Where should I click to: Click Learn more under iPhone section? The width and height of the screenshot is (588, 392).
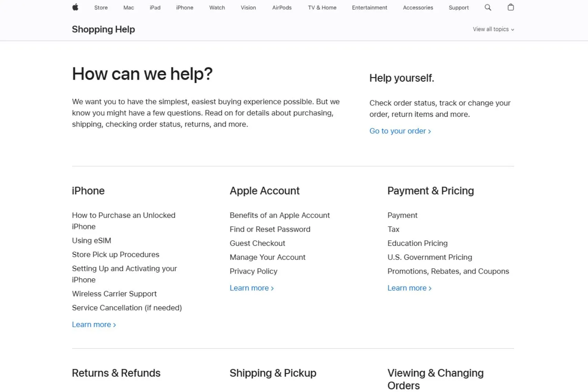pyautogui.click(x=94, y=325)
